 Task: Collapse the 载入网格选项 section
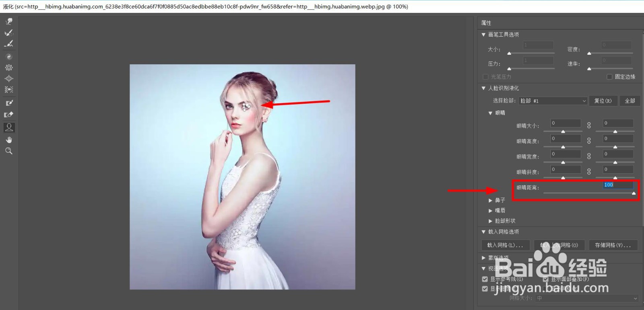point(483,232)
